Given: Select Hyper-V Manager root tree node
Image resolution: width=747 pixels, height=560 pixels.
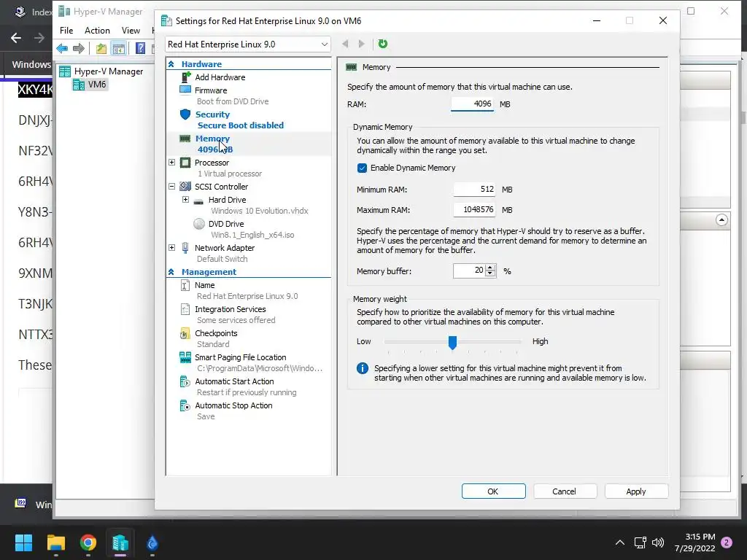Looking at the screenshot, I should 102,71.
